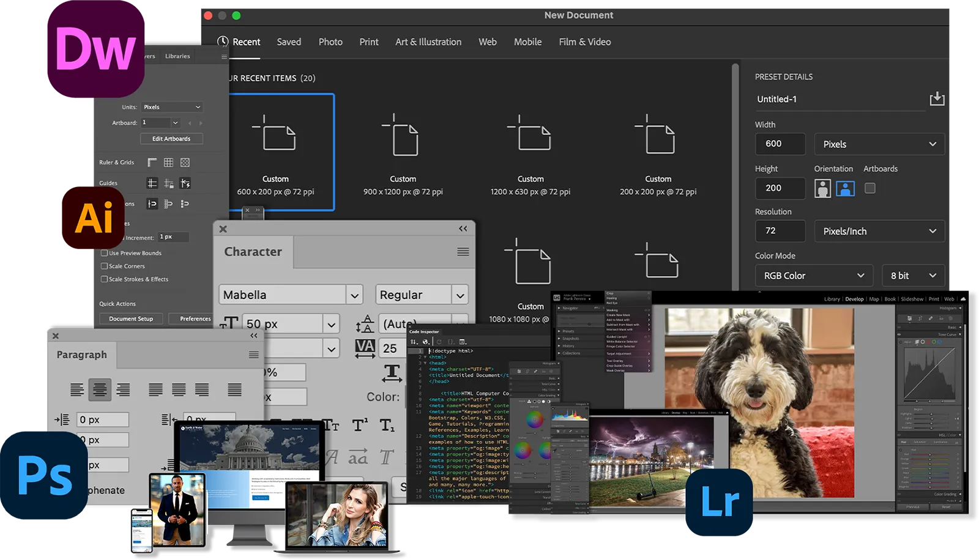This screenshot has height=560, width=979.
Task: Tick the Artboards checkbox in Preset Details
Action: (869, 188)
